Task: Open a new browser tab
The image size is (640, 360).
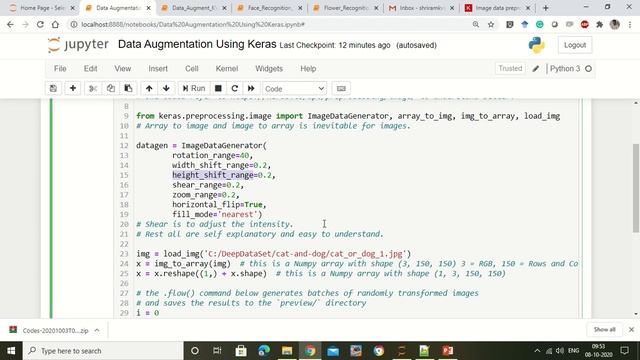Action: coord(545,8)
